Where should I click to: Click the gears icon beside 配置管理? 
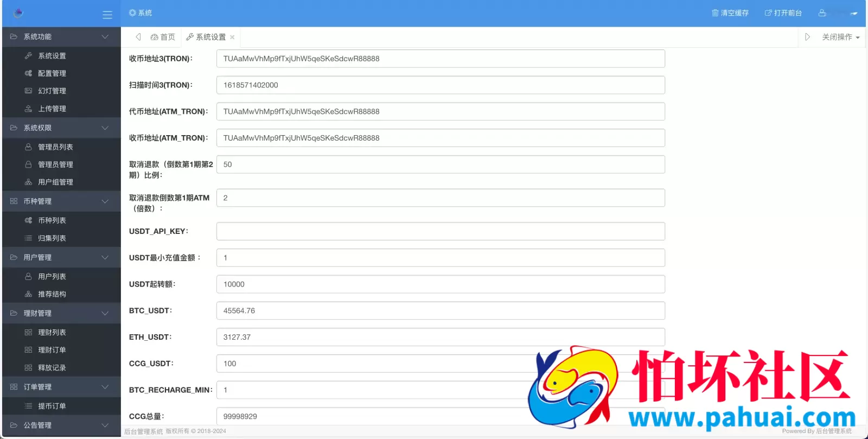28,73
